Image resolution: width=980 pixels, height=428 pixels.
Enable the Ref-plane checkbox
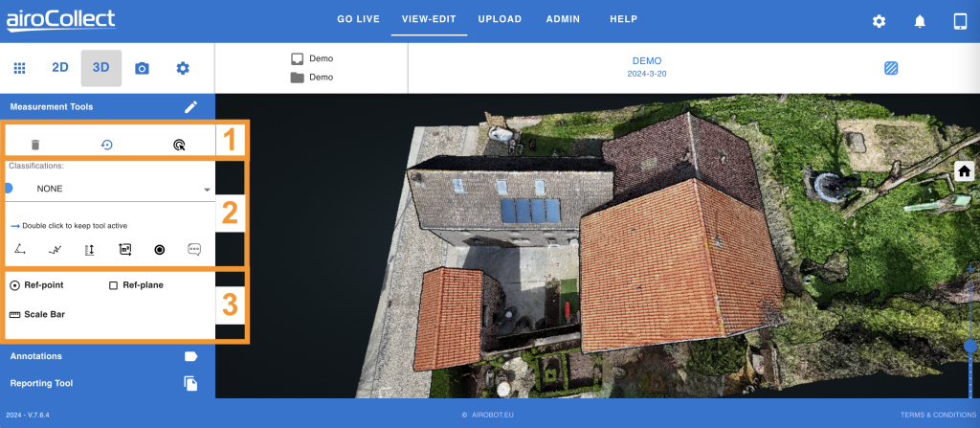tap(113, 285)
